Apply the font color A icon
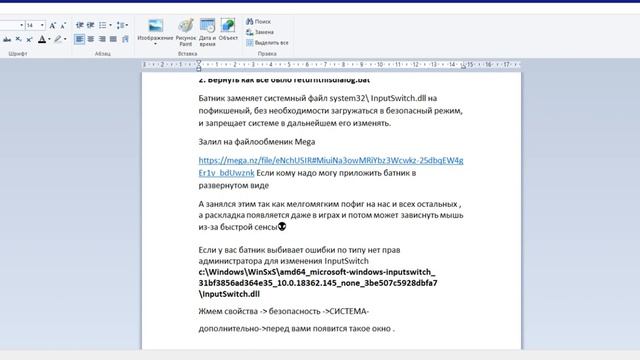The image size is (640, 360). coord(42,39)
